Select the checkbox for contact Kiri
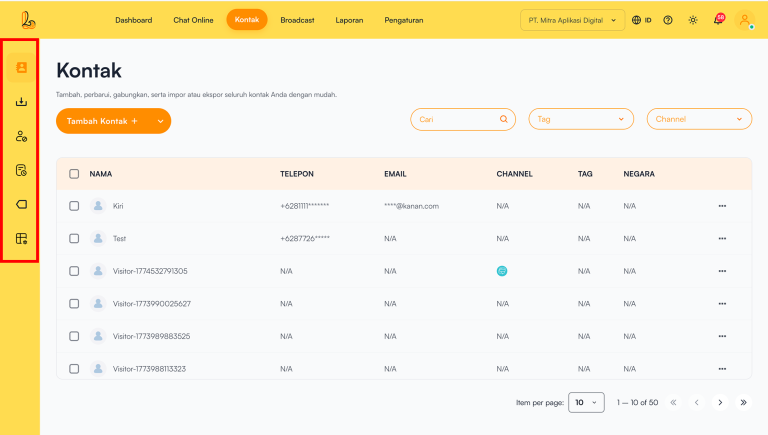 74,206
